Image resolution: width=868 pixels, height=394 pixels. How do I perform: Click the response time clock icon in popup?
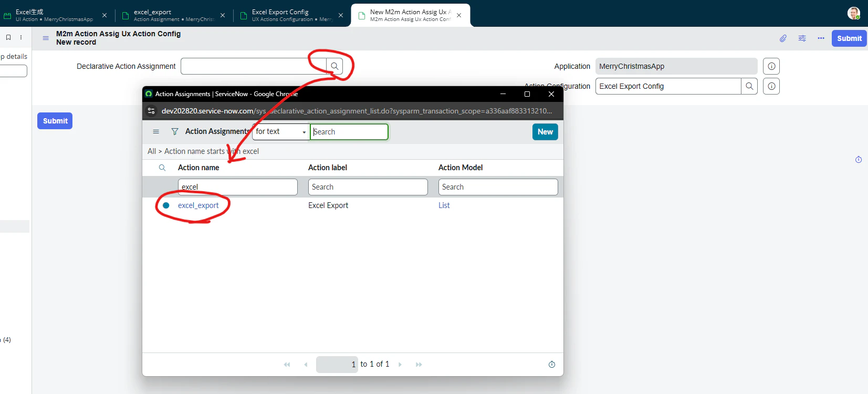click(x=552, y=365)
